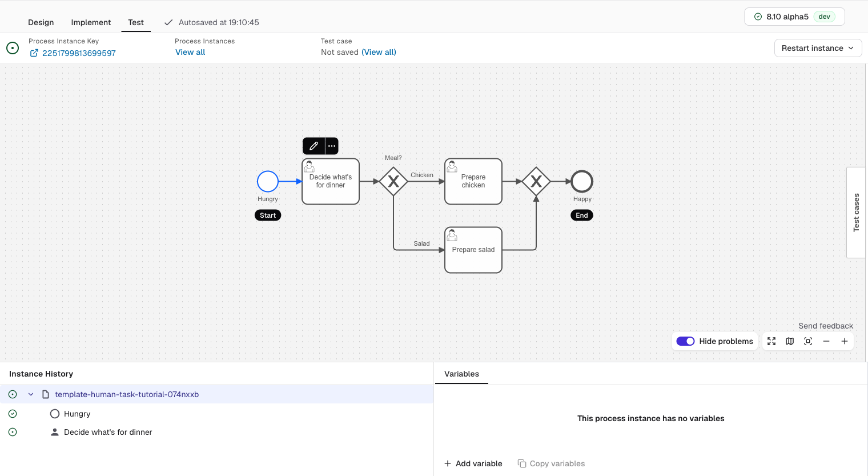Toggle the Hide problems switch

point(685,341)
